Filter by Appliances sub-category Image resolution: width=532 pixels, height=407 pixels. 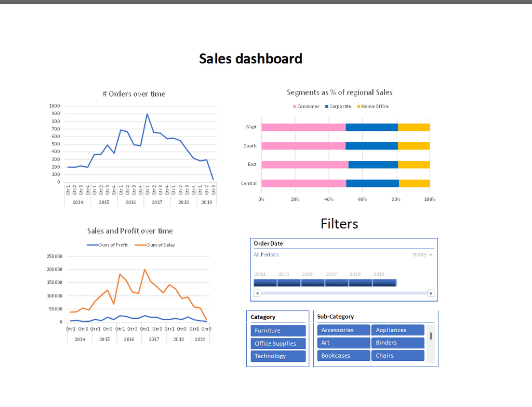pos(397,330)
